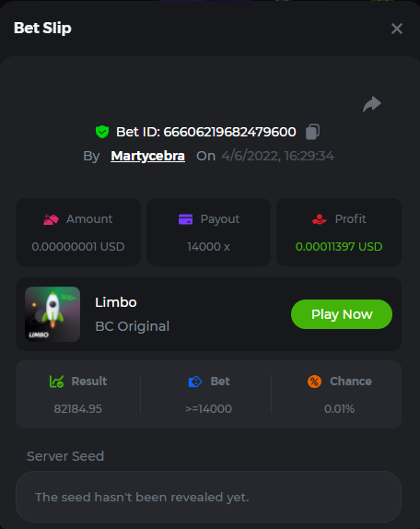Click the green Result chart icon
The width and height of the screenshot is (420, 529).
[x=56, y=382]
